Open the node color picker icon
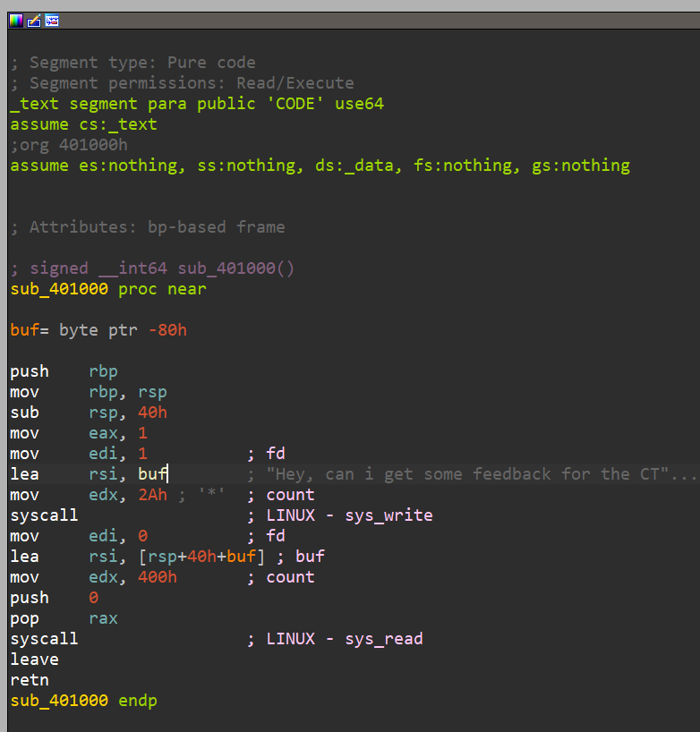 coord(16,20)
